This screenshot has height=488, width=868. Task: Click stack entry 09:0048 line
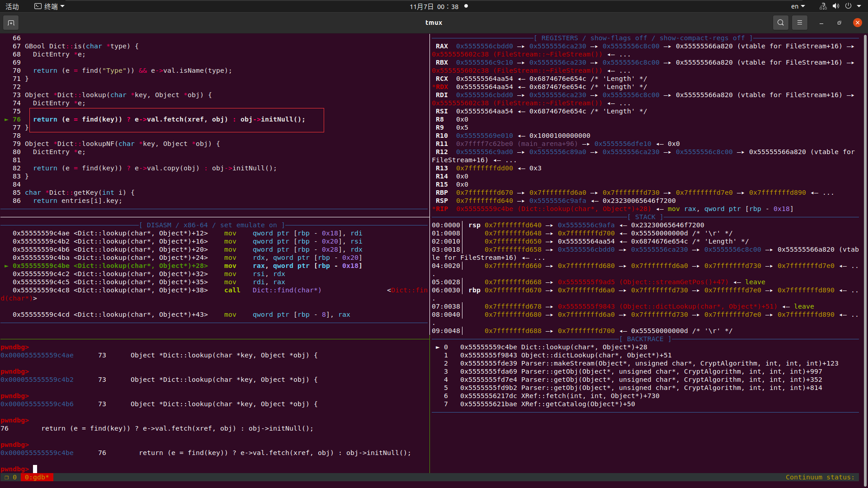582,331
